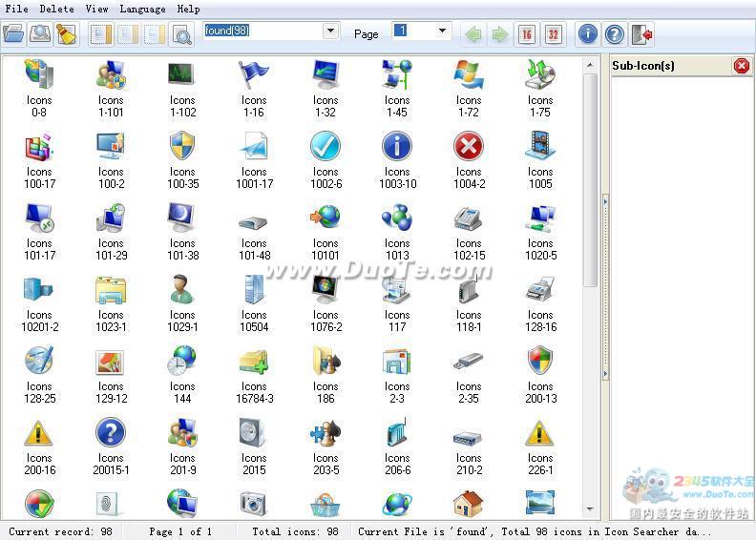This screenshot has width=756, height=540.
Task: Click the search magnifier toolbar icon
Action: point(40,33)
